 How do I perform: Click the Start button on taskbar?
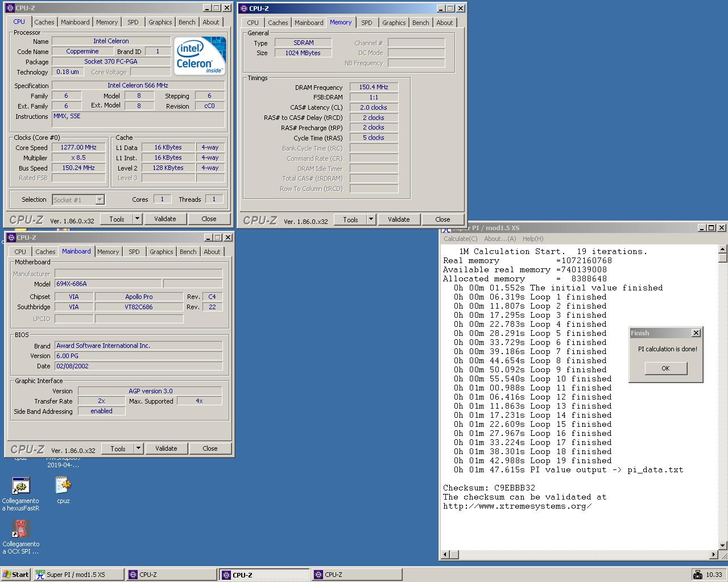[x=15, y=575]
